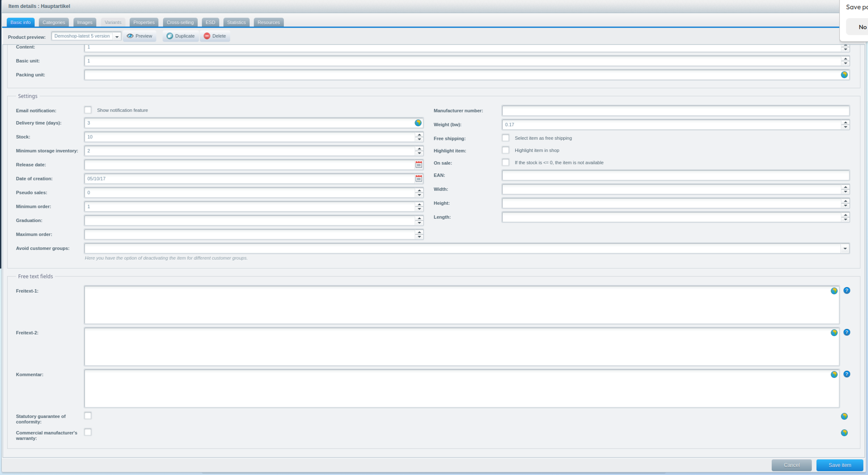This screenshot has width=868, height=475.
Task: Click into the EAN input field
Action: click(x=675, y=176)
